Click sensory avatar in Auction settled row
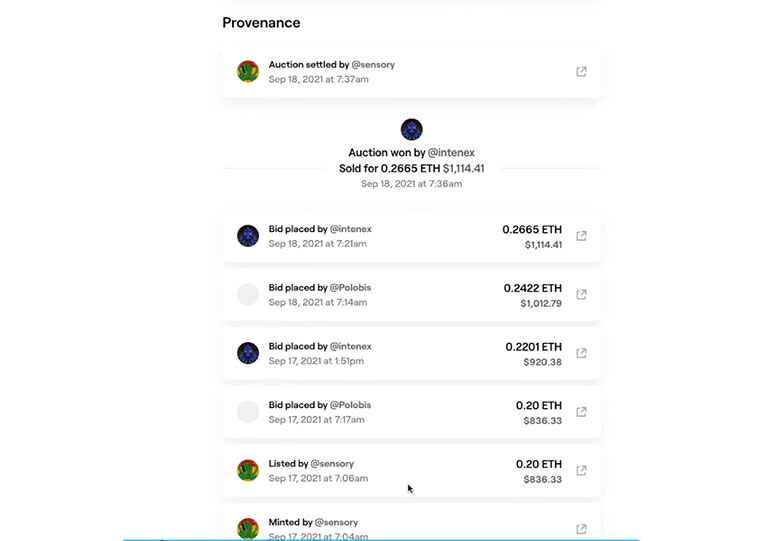763x541 pixels. [x=248, y=72]
